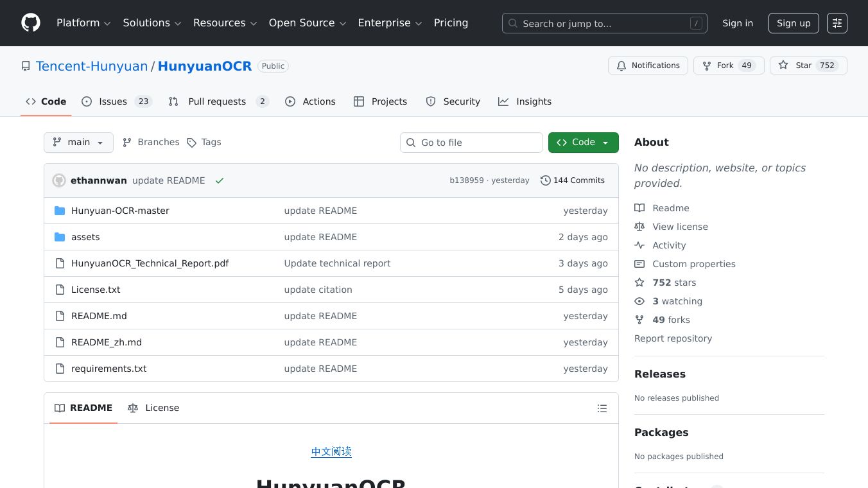Click the header appearance settings icon button
This screenshot has height=488, width=868.
[x=837, y=23]
